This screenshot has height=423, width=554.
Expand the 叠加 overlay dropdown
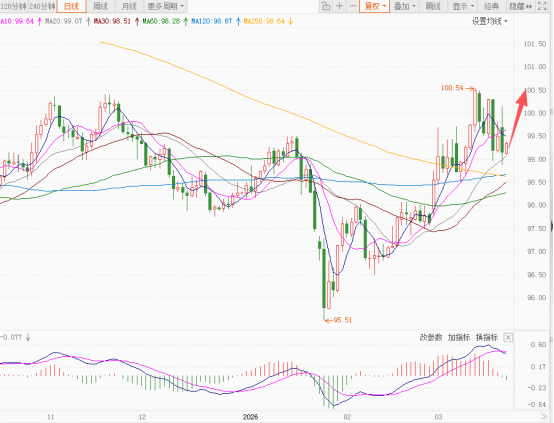click(x=405, y=6)
